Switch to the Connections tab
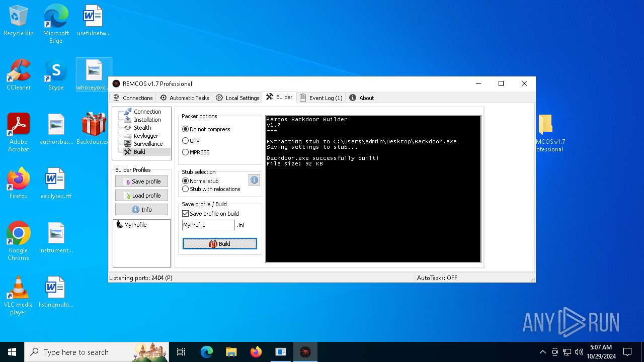The image size is (644, 362). 133,98
